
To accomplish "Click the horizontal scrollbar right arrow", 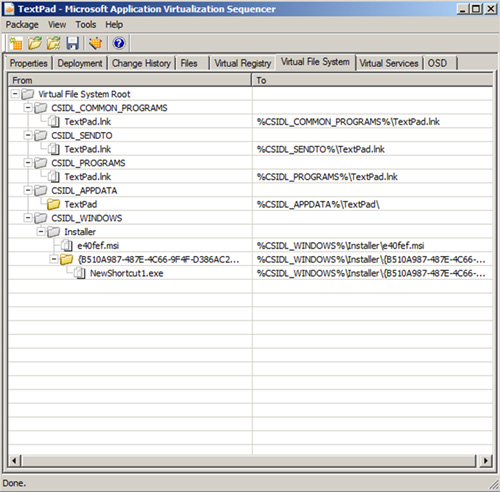I will pyautogui.click(x=486, y=461).
